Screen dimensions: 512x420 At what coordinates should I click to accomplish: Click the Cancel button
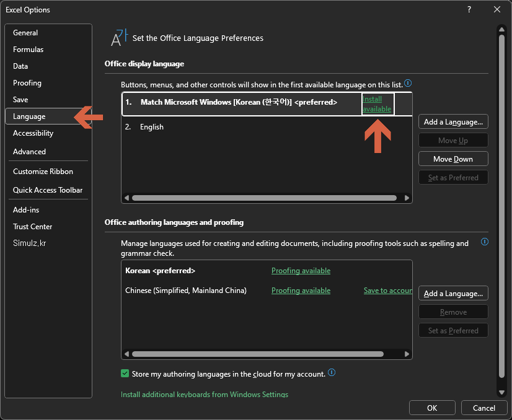point(484,408)
